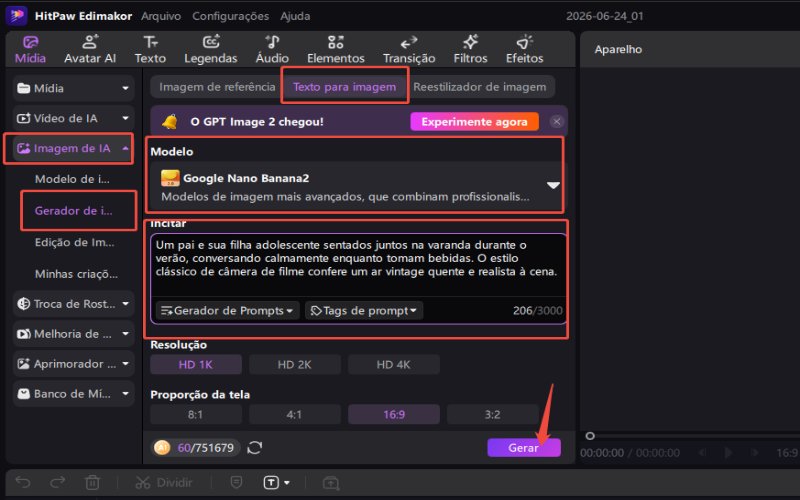Expand the Google Nano Banana2 model dropdown
The height and width of the screenshot is (500, 800).
pyautogui.click(x=553, y=185)
